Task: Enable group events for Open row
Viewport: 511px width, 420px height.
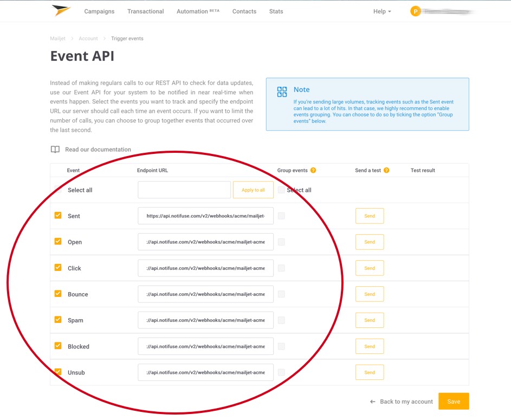Action: (281, 242)
